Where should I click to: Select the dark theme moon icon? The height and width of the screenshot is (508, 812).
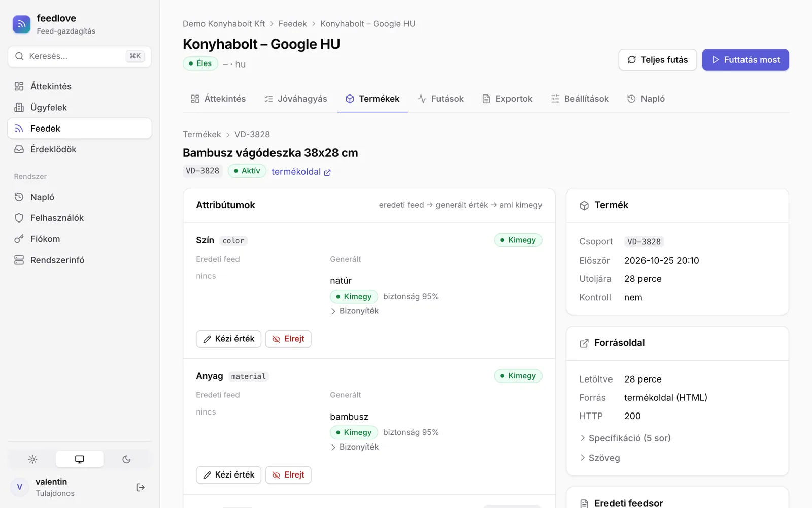tap(127, 459)
